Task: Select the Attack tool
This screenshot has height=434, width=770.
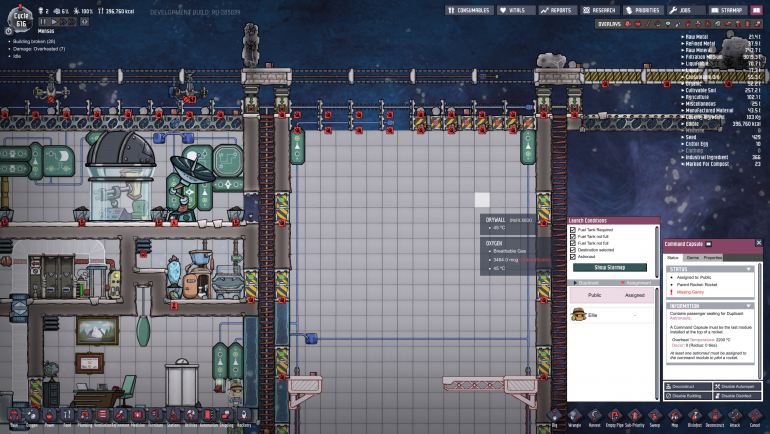Action: point(735,417)
